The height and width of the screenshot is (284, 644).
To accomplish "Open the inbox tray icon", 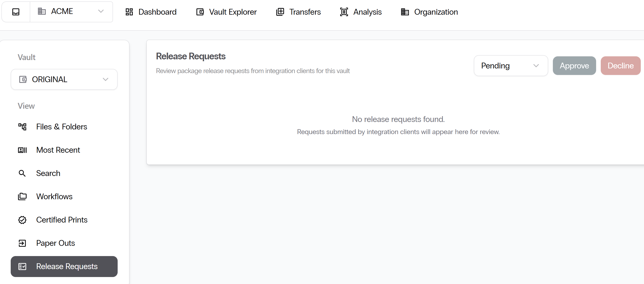I will (x=16, y=12).
